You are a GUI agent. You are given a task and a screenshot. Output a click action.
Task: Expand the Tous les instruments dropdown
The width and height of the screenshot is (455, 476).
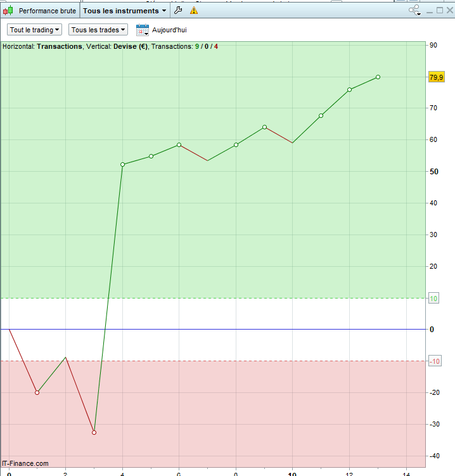[124, 11]
